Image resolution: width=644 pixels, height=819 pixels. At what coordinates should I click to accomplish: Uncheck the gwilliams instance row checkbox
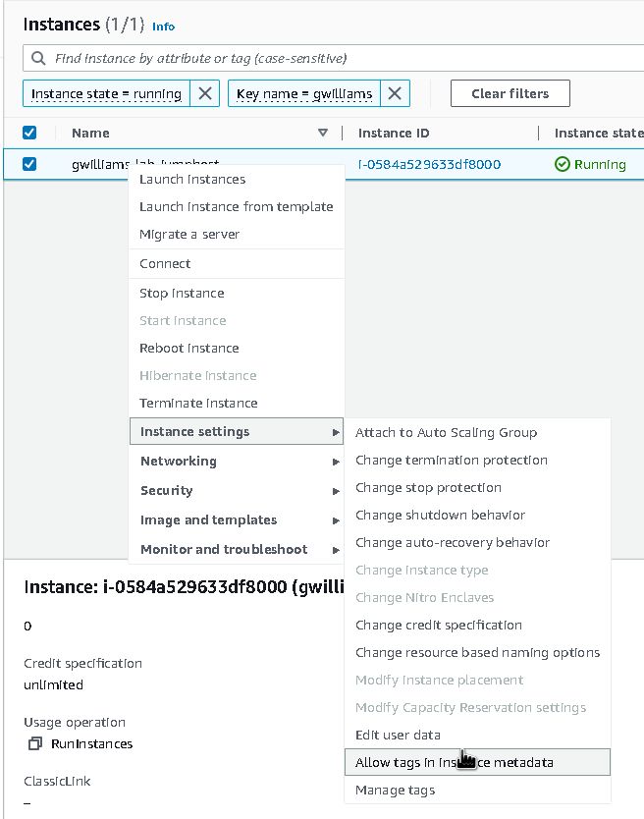[29, 164]
